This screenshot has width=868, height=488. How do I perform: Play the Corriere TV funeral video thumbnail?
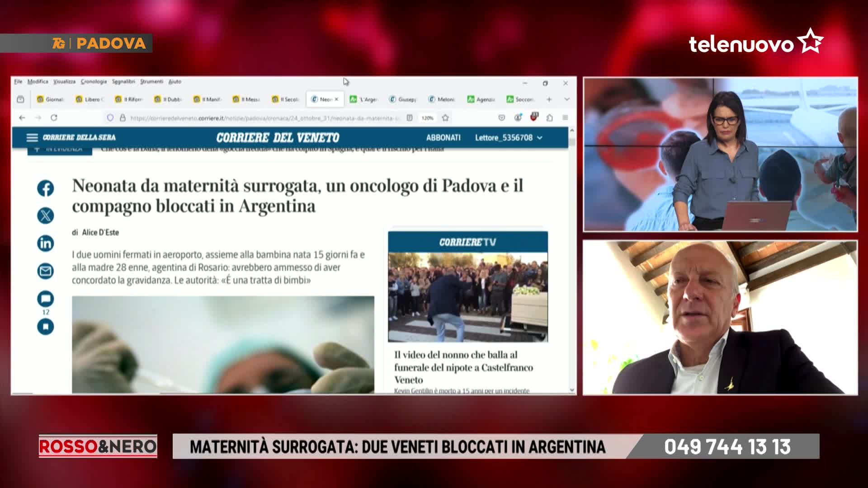[x=467, y=296]
